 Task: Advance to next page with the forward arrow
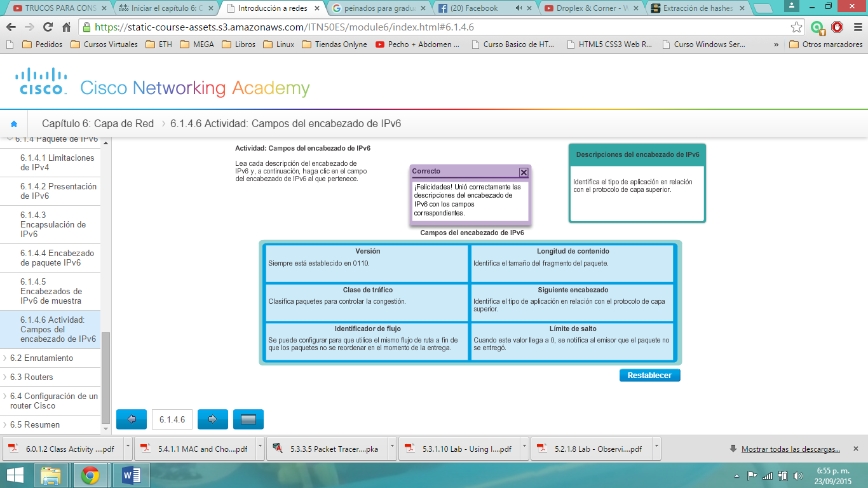point(212,419)
